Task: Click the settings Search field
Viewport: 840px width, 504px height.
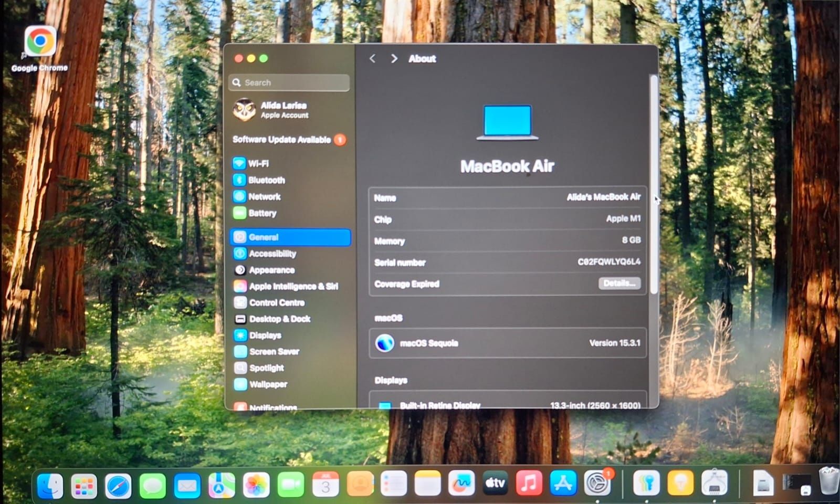Action: click(x=289, y=82)
